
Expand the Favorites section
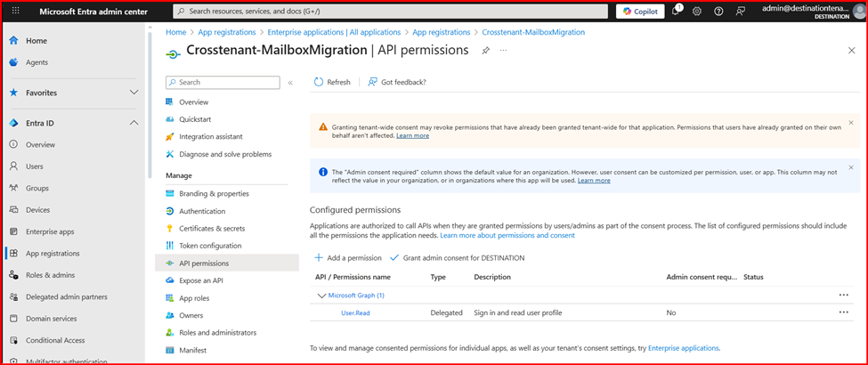click(x=134, y=93)
